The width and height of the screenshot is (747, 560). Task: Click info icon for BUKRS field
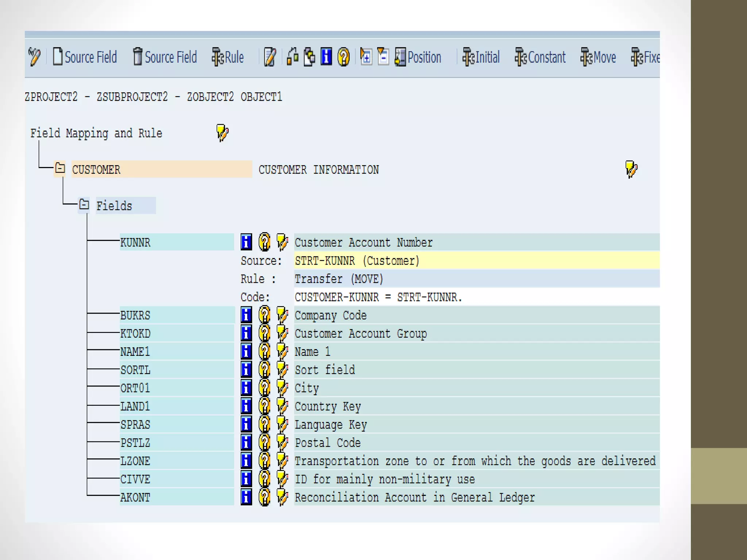pyautogui.click(x=246, y=315)
